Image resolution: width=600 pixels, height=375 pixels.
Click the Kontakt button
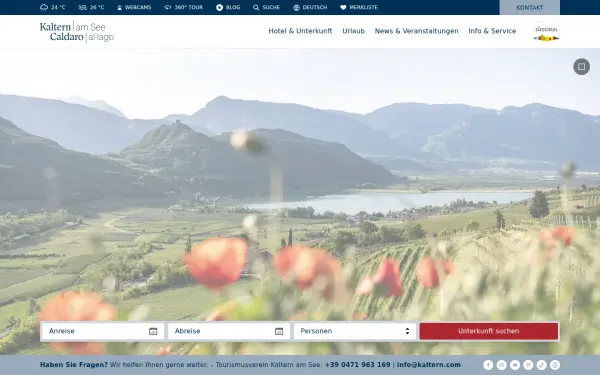pyautogui.click(x=530, y=7)
